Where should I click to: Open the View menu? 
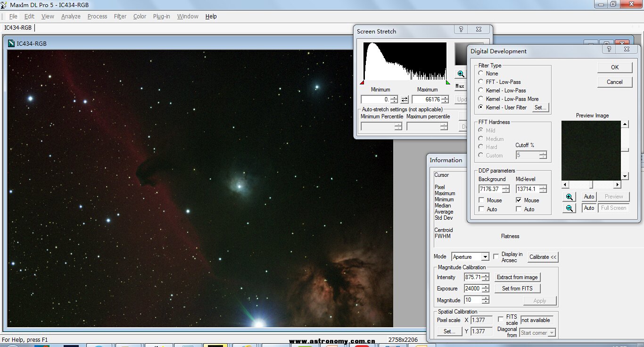click(48, 17)
